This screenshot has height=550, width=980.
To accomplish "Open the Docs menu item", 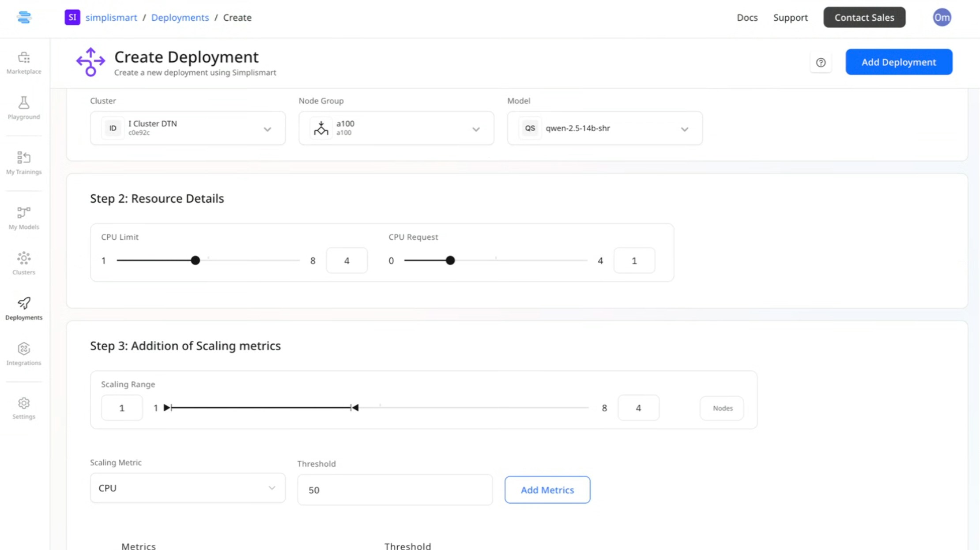I will (747, 18).
